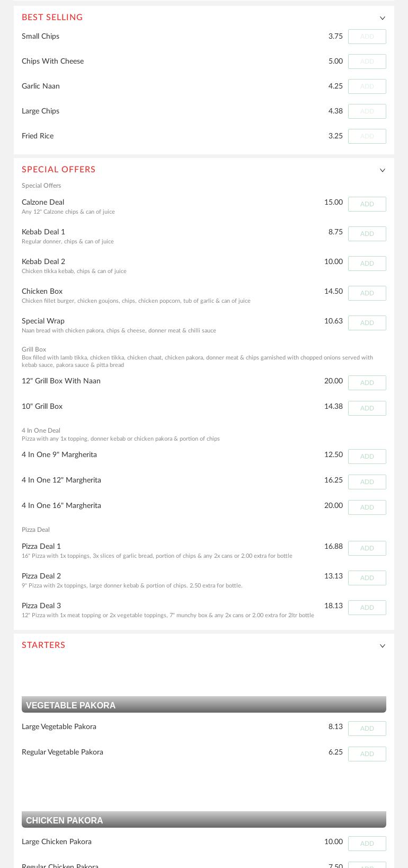This screenshot has width=408, height=868.
Task: Select the Kebab Deal 2 item name
Action: coord(43,262)
